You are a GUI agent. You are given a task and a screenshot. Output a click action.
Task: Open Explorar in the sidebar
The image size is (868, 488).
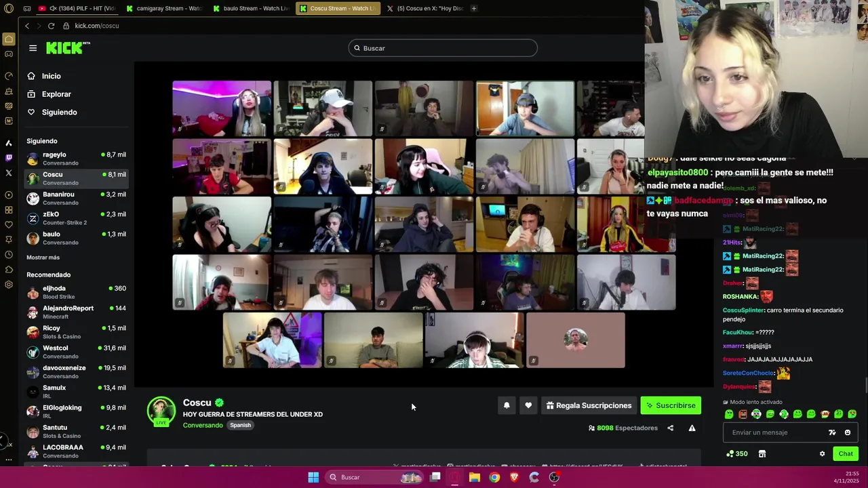click(56, 94)
